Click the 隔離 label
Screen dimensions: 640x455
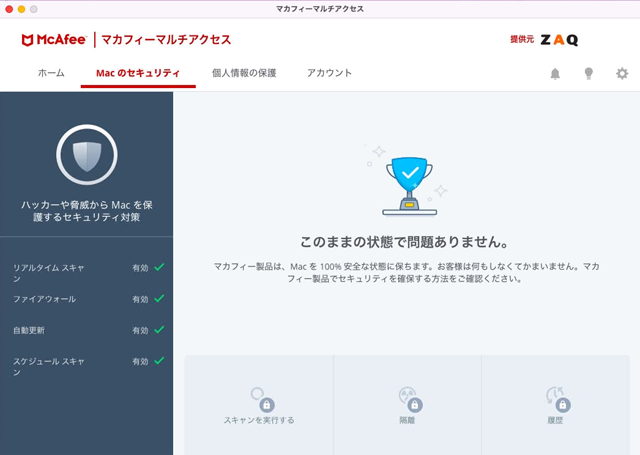[x=407, y=420]
